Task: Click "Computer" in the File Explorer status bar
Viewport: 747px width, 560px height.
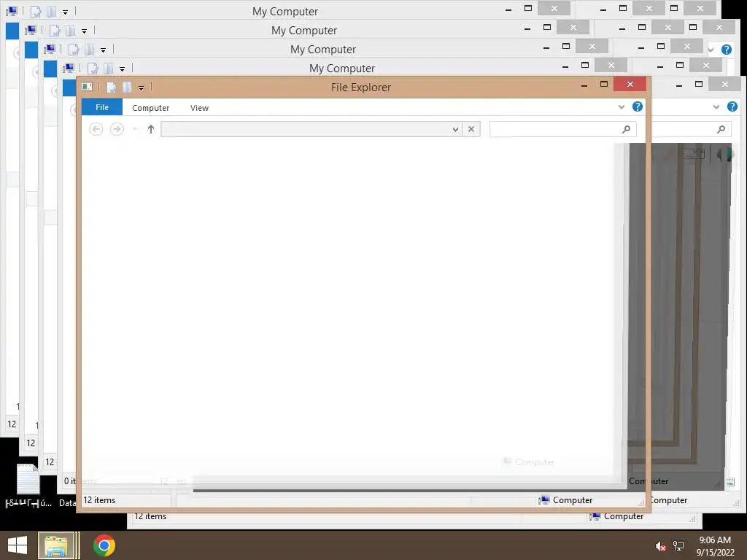Action: (566, 500)
